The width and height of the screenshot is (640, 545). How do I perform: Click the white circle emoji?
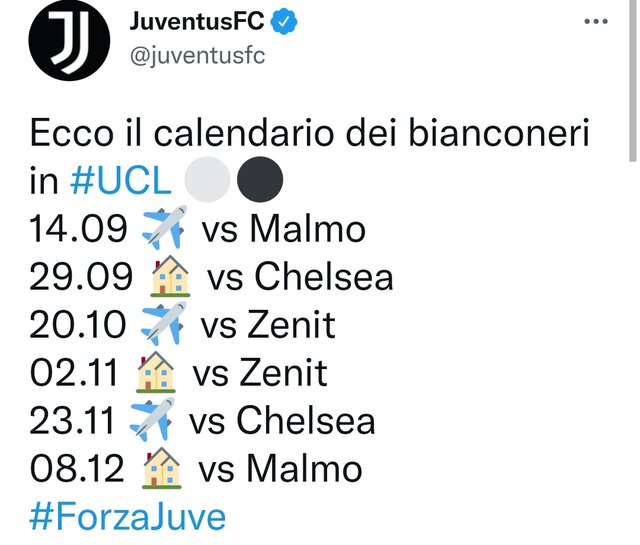[x=207, y=179]
